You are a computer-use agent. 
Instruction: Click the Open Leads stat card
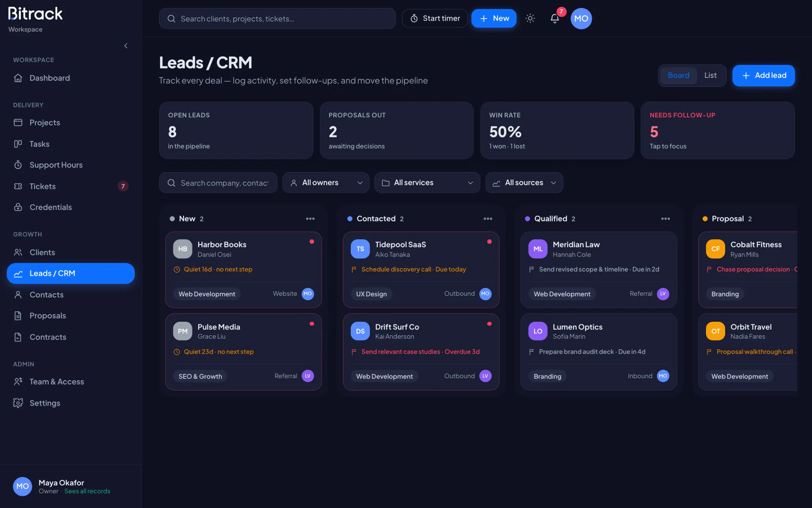point(236,130)
